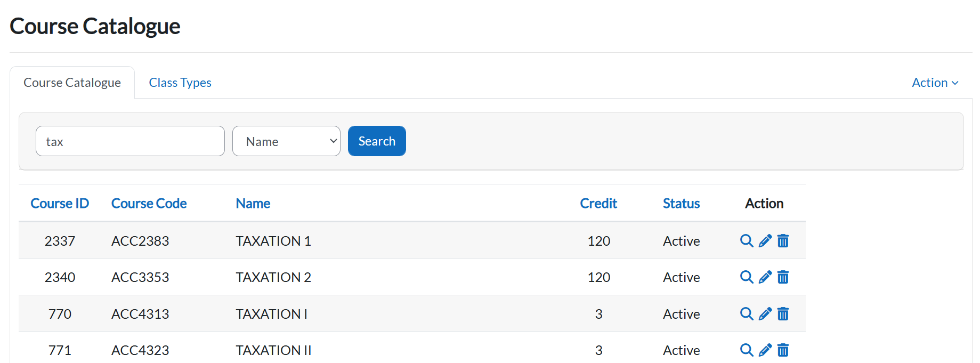
Task: Click the search text field containing "tax"
Action: 130,141
